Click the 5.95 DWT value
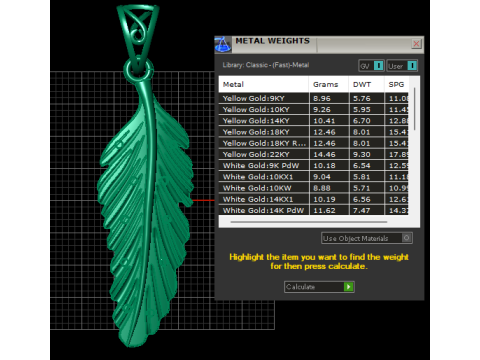 click(x=362, y=110)
